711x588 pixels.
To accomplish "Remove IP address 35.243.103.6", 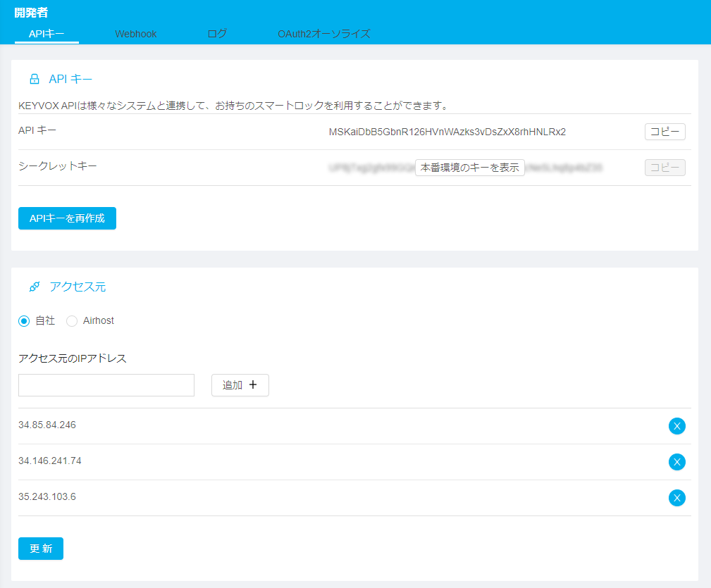I will [x=676, y=498].
